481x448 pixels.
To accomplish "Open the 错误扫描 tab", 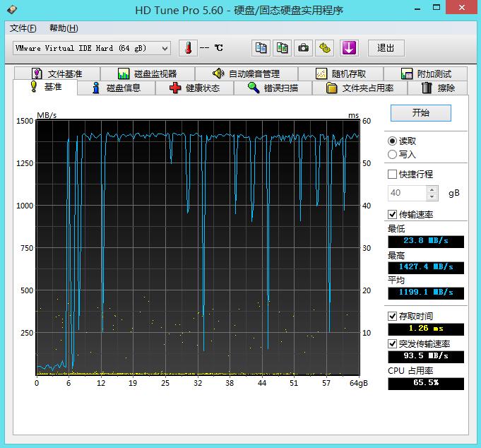I will [x=273, y=88].
